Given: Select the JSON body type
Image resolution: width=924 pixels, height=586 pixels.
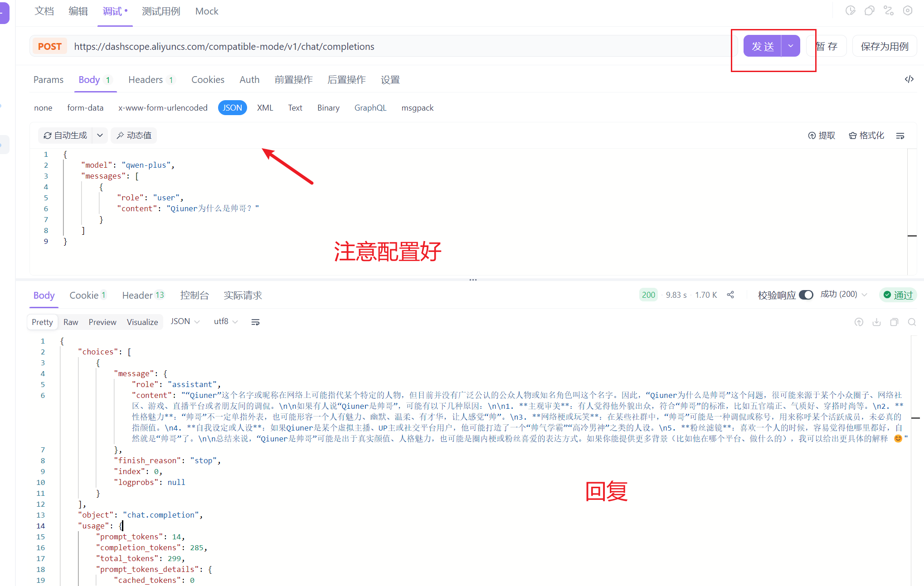Looking at the screenshot, I should point(232,108).
